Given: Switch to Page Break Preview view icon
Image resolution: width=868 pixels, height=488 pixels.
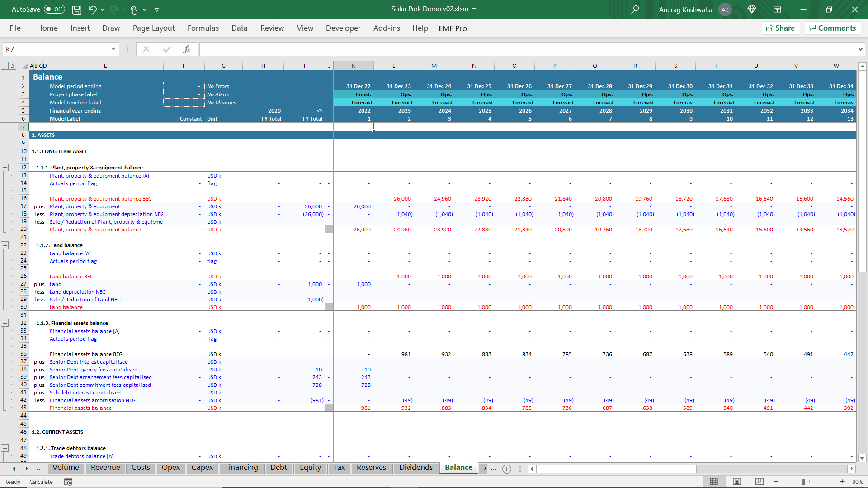Looking at the screenshot, I should point(759,482).
